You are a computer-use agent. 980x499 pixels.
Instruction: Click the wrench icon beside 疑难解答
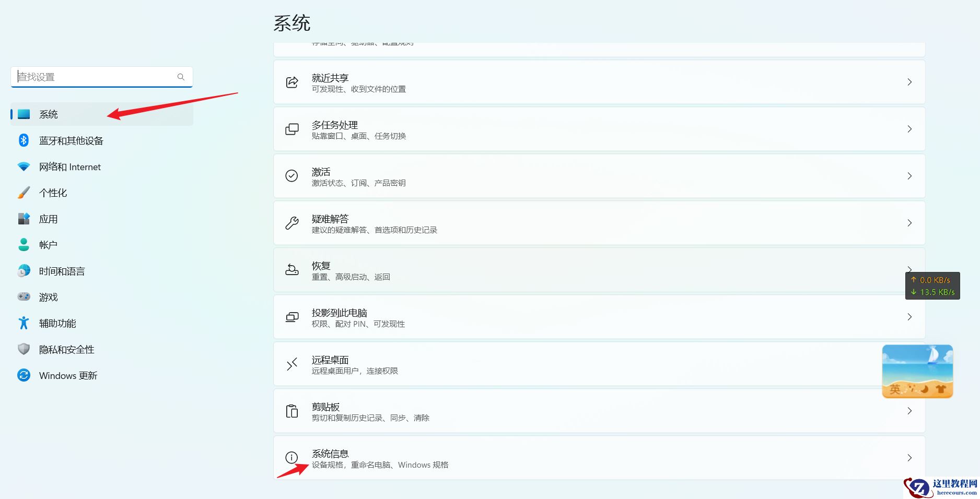[x=291, y=223]
